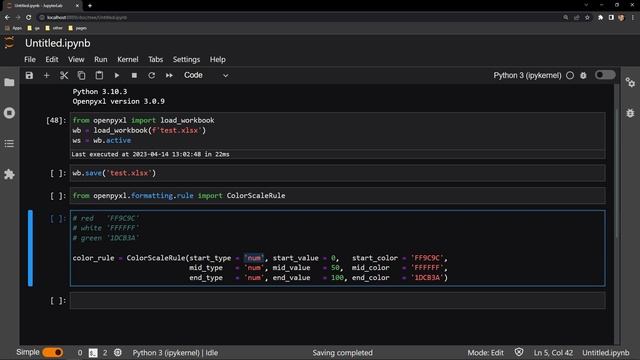The height and width of the screenshot is (360, 640).
Task: Open browser extensions puzzle icon
Action: [x=600, y=18]
